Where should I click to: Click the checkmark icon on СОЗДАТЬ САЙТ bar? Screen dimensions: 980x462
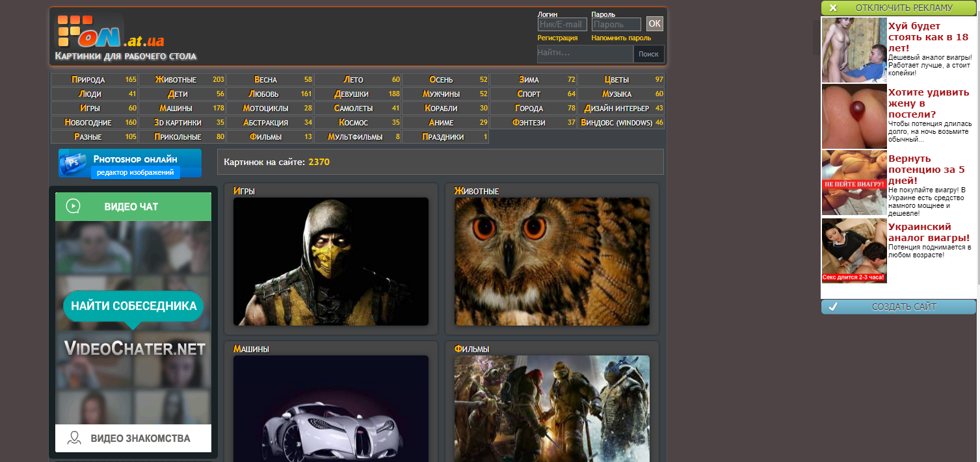point(833,307)
